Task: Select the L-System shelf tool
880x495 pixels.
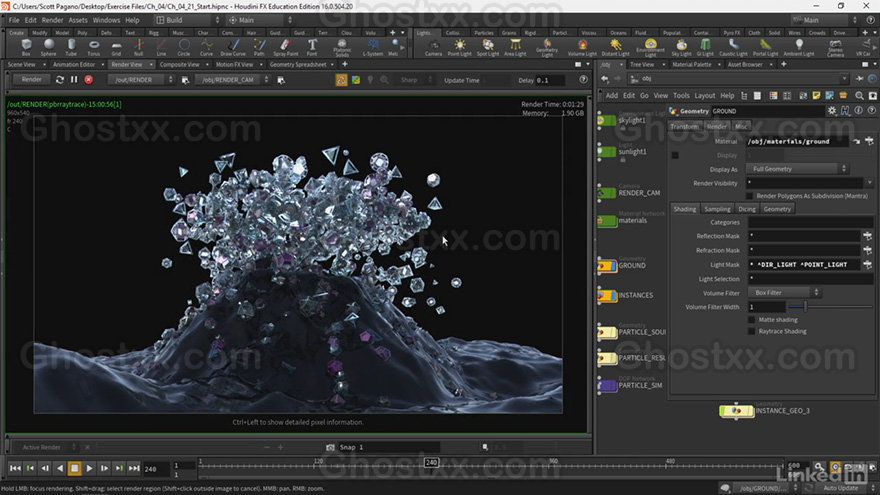Action: pyautogui.click(x=373, y=47)
